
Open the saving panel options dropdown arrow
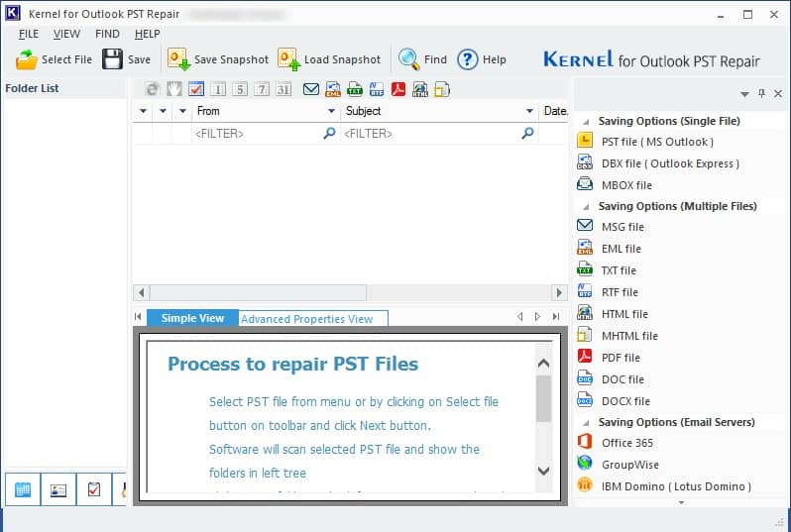[x=744, y=94]
